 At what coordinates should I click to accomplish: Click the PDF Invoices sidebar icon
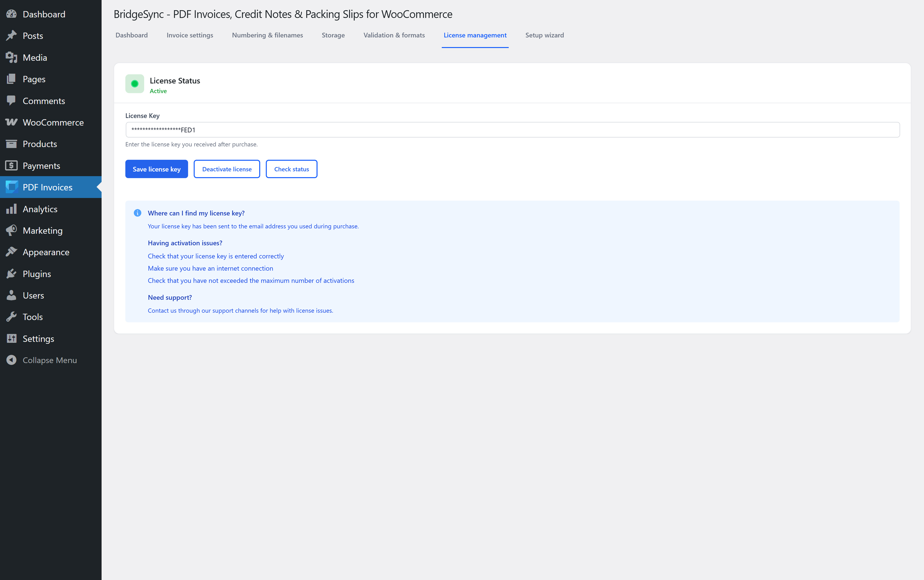point(11,187)
